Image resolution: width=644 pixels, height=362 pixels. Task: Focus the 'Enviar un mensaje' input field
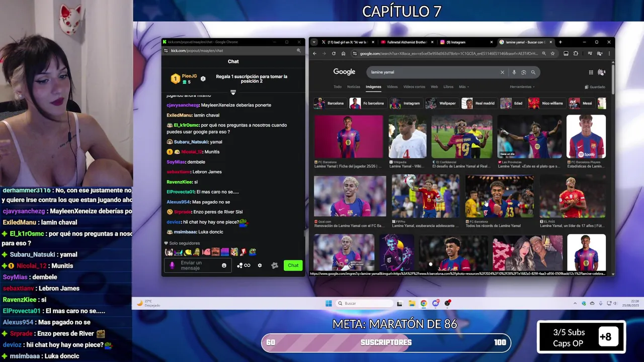[197, 265]
